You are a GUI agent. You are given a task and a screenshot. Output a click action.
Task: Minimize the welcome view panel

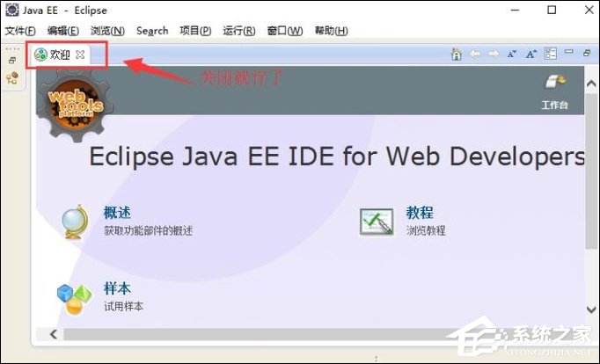click(569, 51)
